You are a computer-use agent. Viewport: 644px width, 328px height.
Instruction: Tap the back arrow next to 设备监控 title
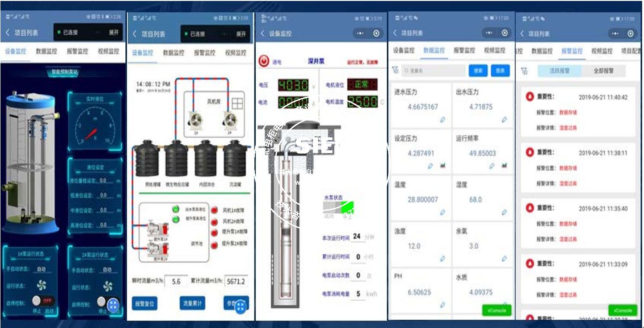click(x=262, y=33)
